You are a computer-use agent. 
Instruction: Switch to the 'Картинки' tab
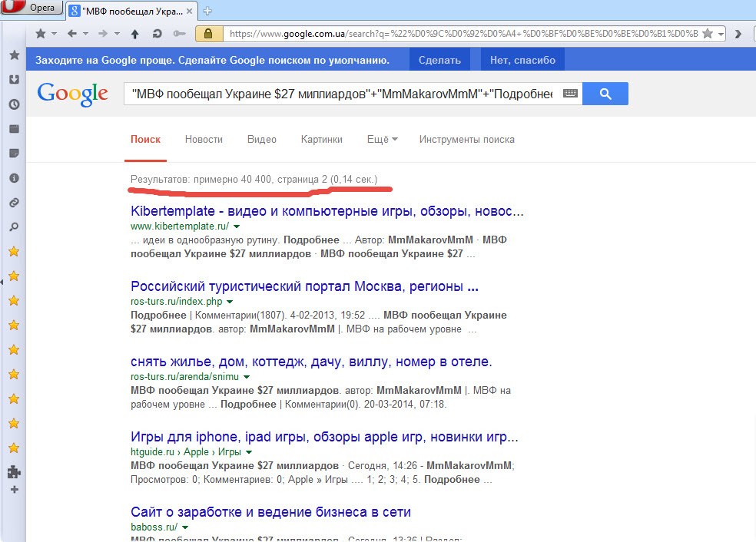[321, 140]
